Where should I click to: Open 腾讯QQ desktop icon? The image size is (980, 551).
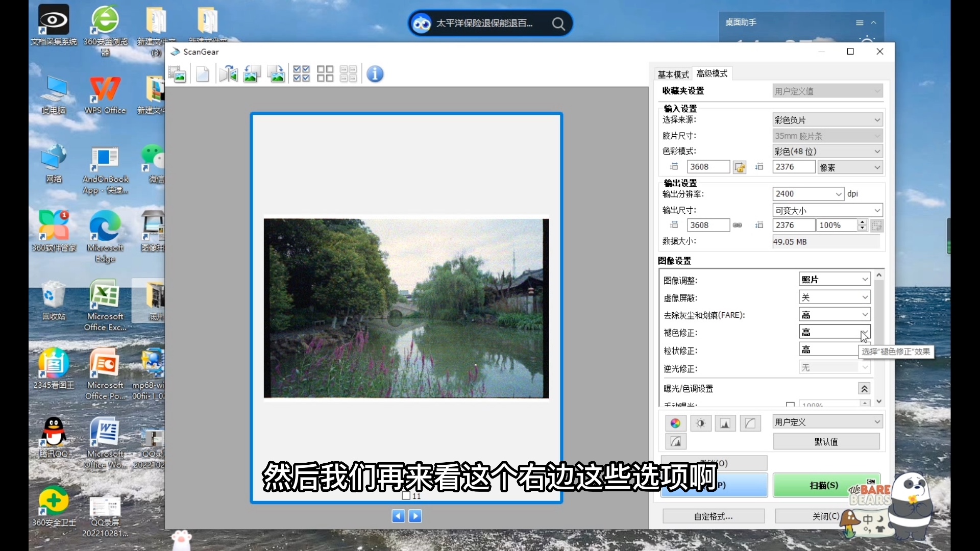tap(54, 437)
